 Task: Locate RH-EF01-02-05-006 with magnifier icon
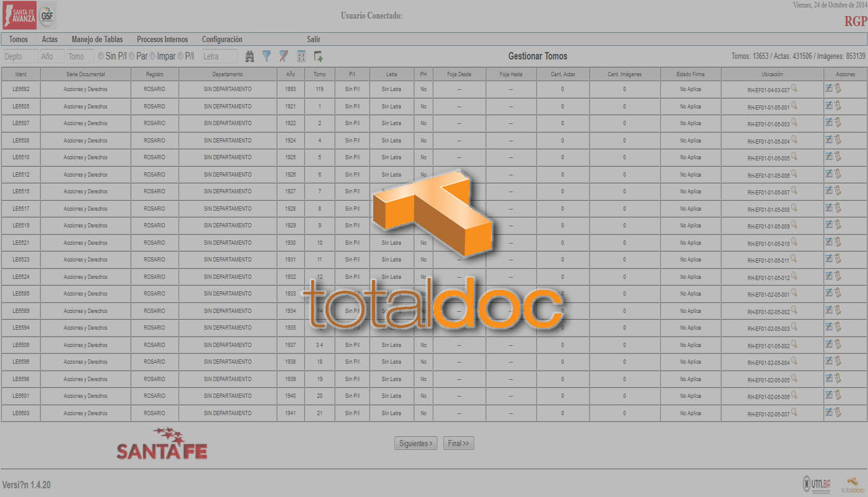click(x=794, y=395)
